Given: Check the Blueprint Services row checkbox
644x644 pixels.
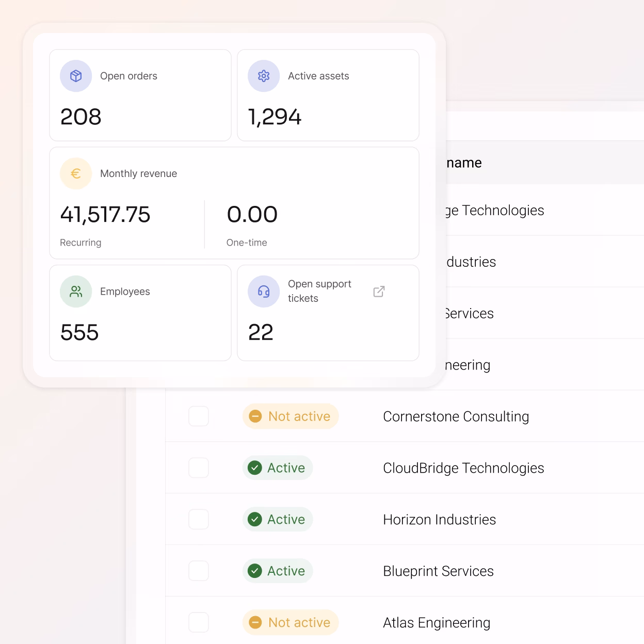Looking at the screenshot, I should [x=199, y=571].
